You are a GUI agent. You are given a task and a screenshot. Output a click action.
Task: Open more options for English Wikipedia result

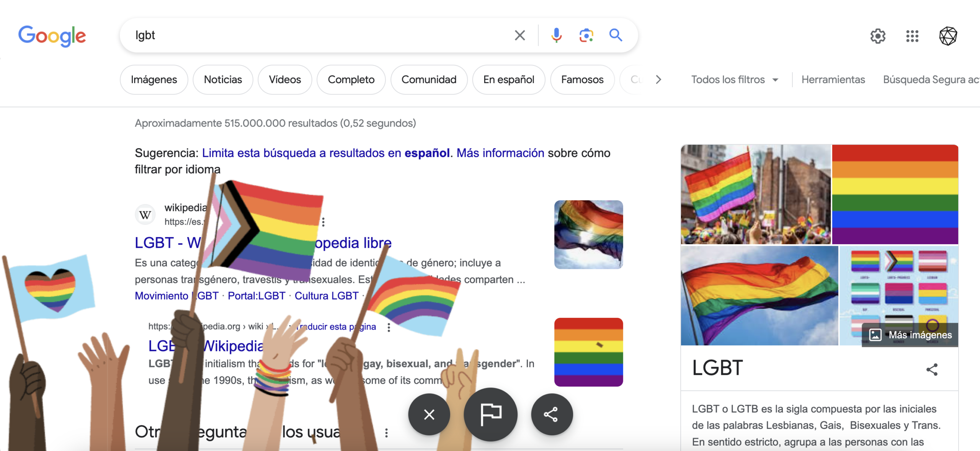pyautogui.click(x=389, y=327)
